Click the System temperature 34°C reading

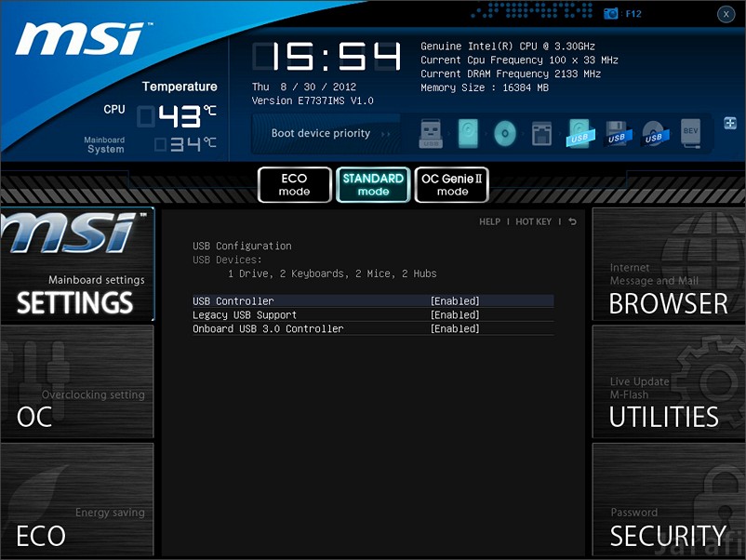pyautogui.click(x=185, y=143)
